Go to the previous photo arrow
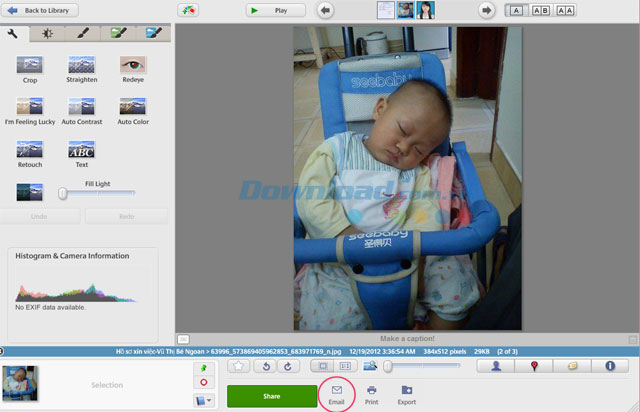The height and width of the screenshot is (412, 640). tap(325, 10)
